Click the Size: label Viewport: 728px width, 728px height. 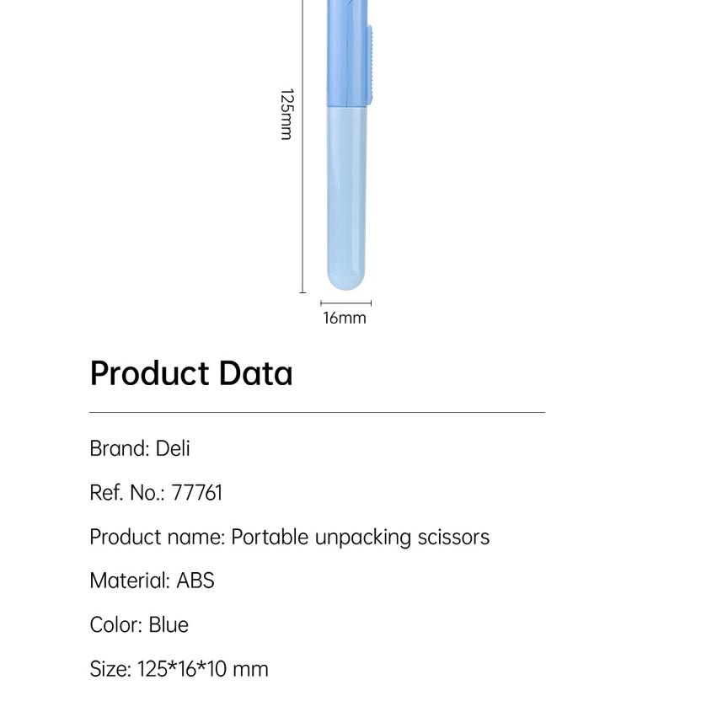[x=110, y=669]
